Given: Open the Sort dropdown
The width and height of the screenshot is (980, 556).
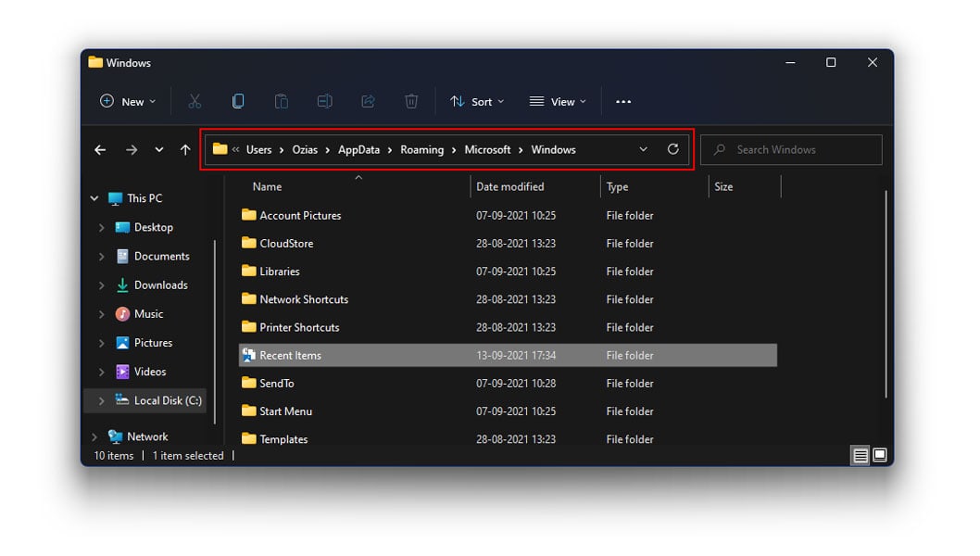Looking at the screenshot, I should (477, 101).
